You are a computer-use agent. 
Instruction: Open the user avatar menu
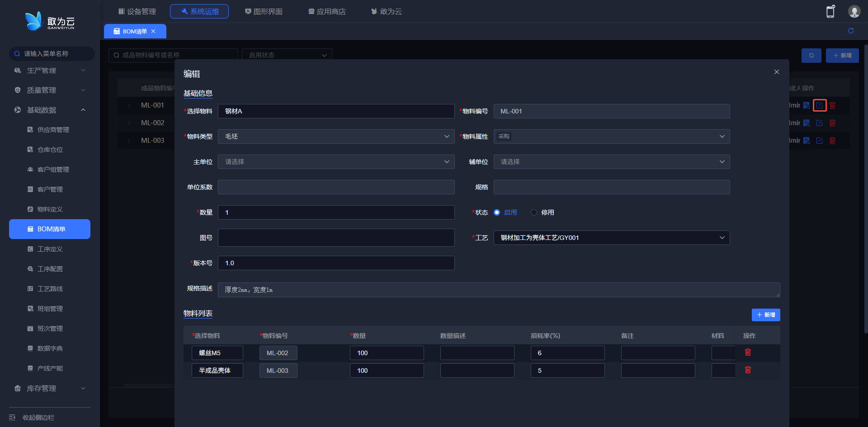point(854,12)
